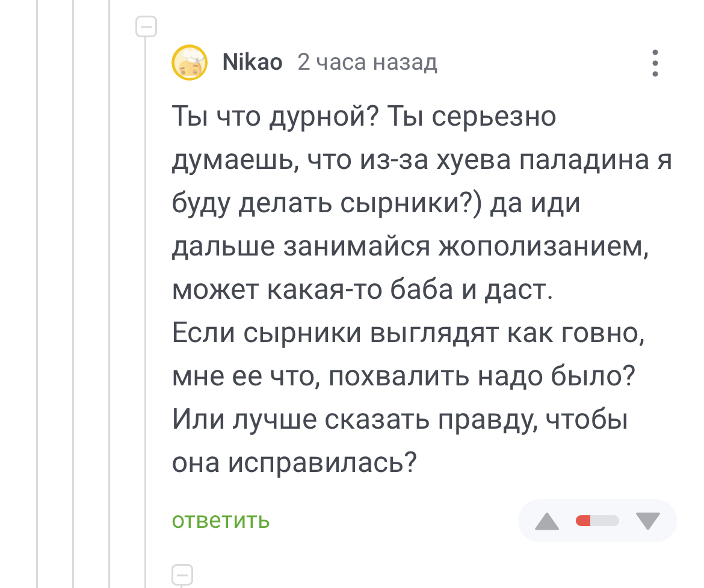The image size is (704, 588).
Task: Open the three-dot menu for Nikao's comment
Action: pos(655,63)
